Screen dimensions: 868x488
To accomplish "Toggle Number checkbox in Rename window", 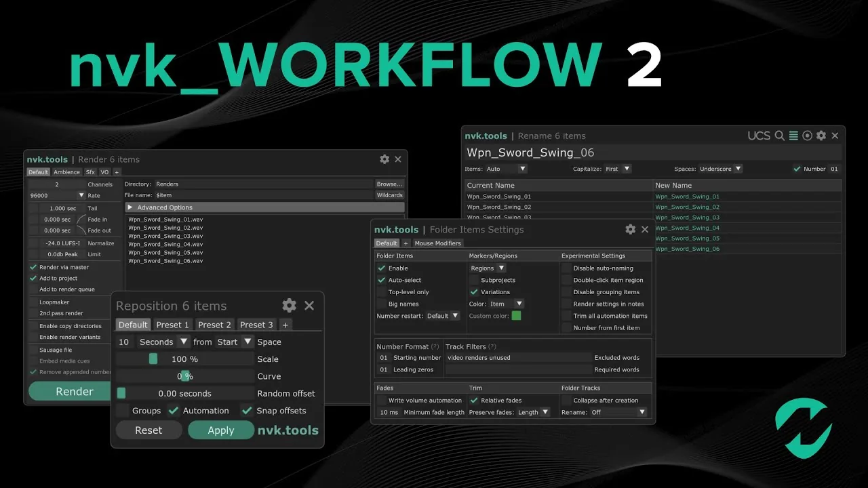I will (x=797, y=169).
